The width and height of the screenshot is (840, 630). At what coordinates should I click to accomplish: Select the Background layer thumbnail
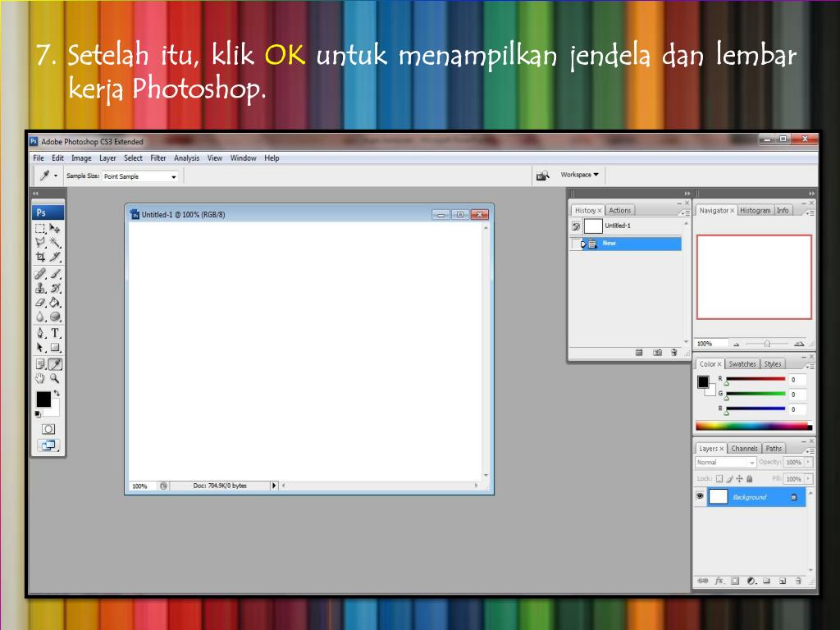pos(718,496)
